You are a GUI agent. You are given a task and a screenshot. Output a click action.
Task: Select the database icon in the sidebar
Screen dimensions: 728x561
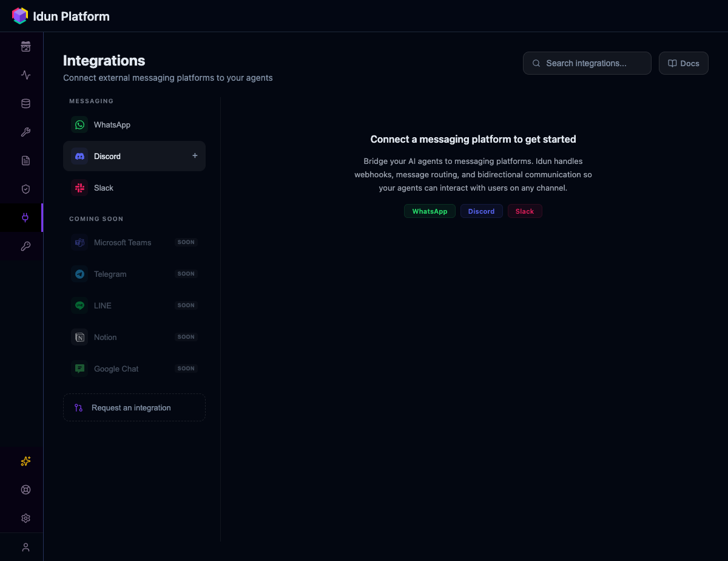(x=25, y=103)
